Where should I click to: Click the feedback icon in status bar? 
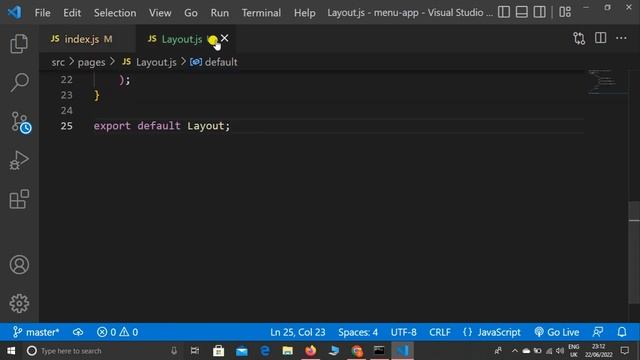click(x=598, y=332)
